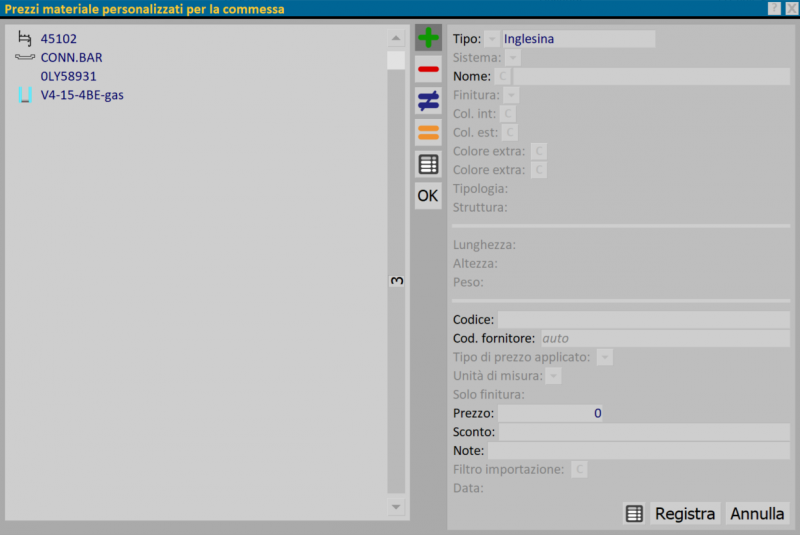
Task: Open the table grid icon below equals
Action: click(428, 164)
